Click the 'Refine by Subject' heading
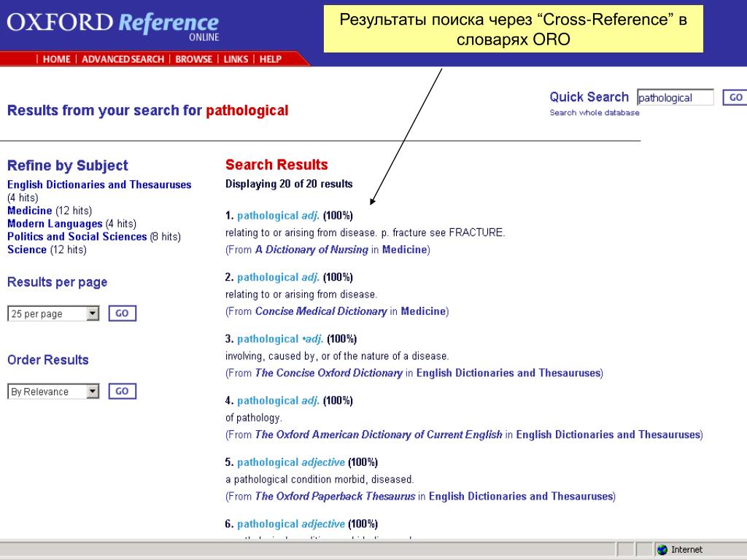The width and height of the screenshot is (747, 560). pos(68,166)
